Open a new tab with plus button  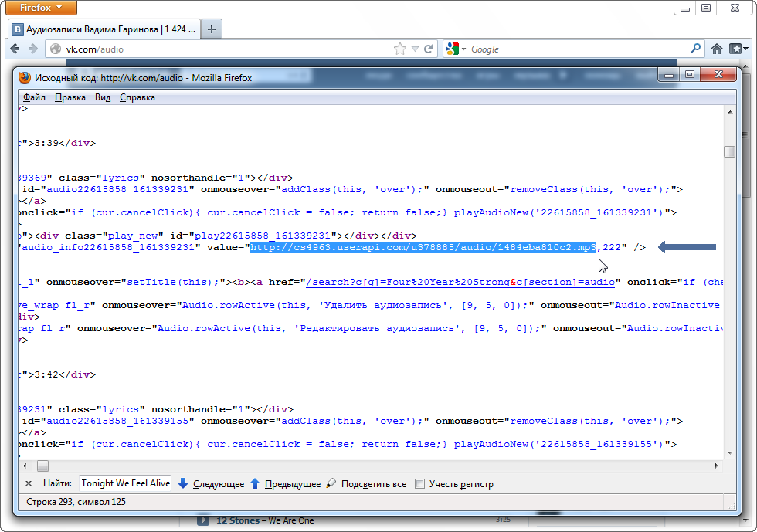(211, 29)
